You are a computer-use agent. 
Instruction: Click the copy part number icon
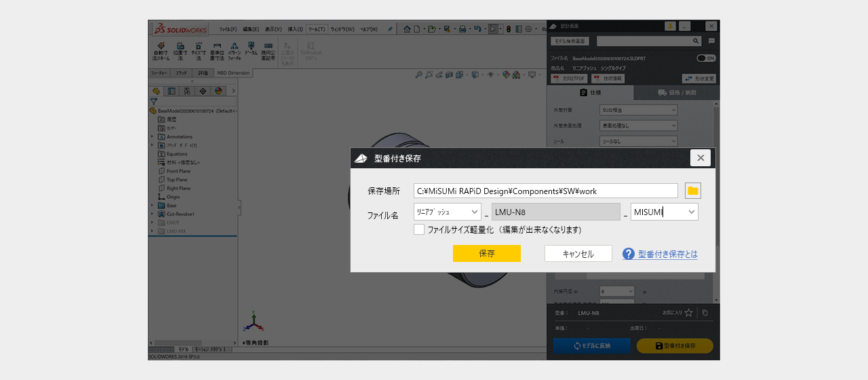tap(705, 313)
